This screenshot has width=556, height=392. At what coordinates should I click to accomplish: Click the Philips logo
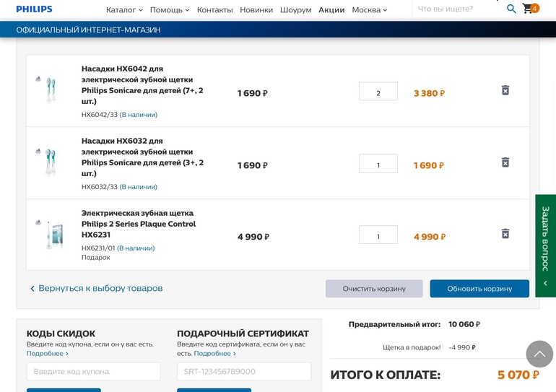[34, 9]
